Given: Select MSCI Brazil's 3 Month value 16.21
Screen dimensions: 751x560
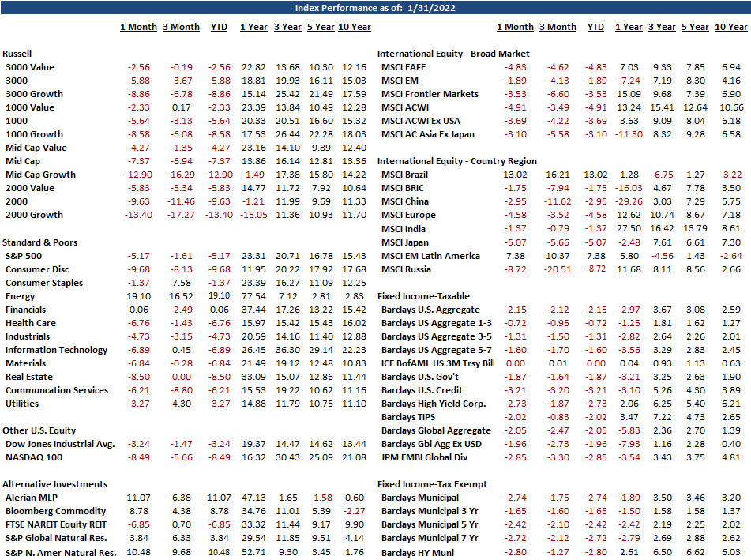Looking at the screenshot, I should pyautogui.click(x=558, y=175).
